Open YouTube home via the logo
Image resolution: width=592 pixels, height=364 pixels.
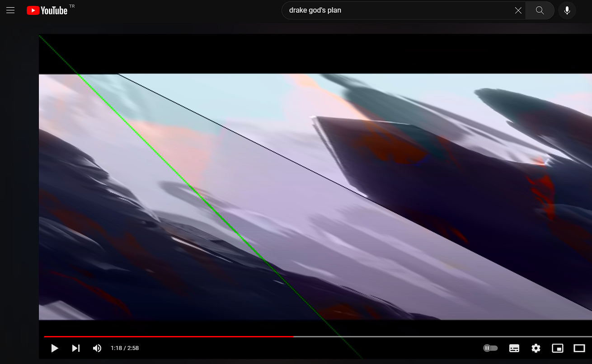[x=47, y=10]
